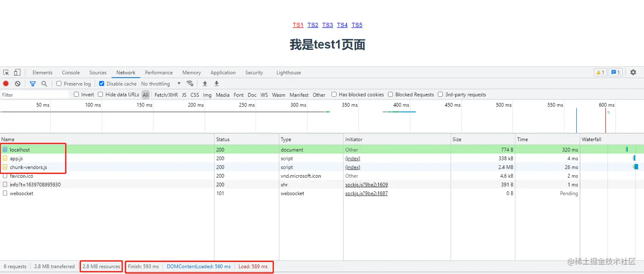Open network conditions wifi icon
Viewport: 644px width, 274px height.
pyautogui.click(x=190, y=84)
